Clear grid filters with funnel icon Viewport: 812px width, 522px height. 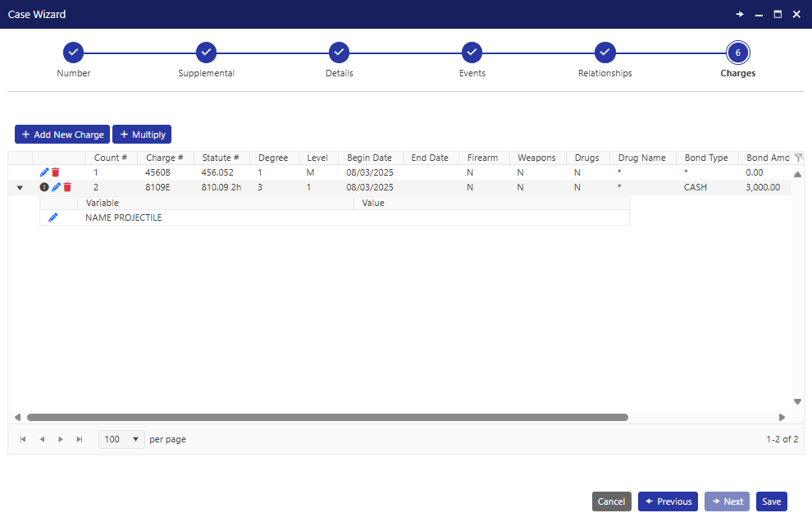[x=798, y=158]
